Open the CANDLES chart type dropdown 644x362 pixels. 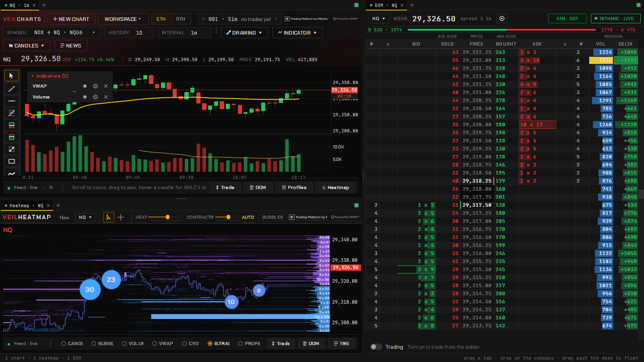pos(27,45)
